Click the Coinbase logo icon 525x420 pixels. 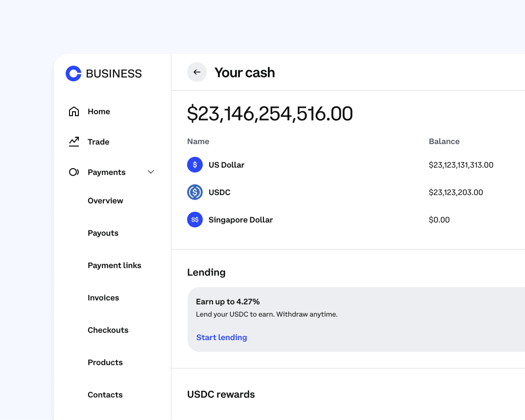73,74
